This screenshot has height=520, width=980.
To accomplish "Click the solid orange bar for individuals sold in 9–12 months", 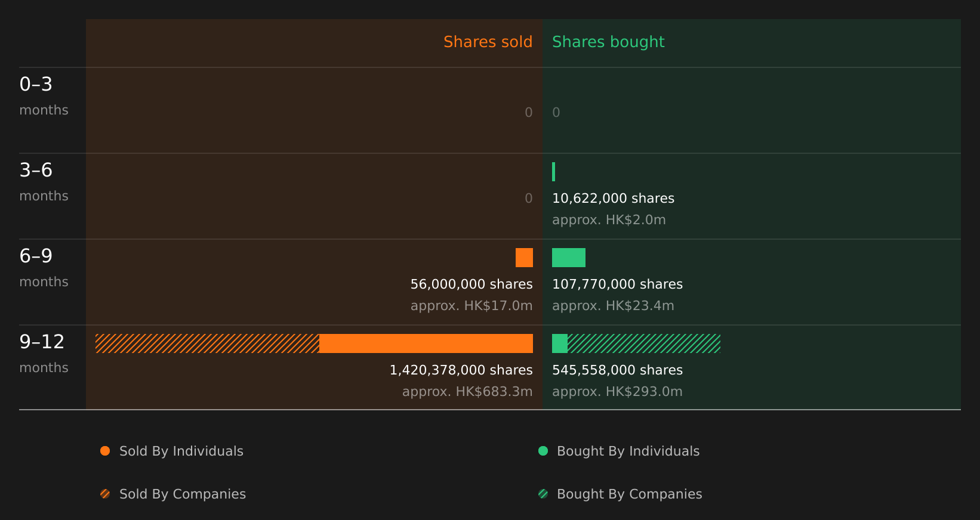I will tap(426, 343).
